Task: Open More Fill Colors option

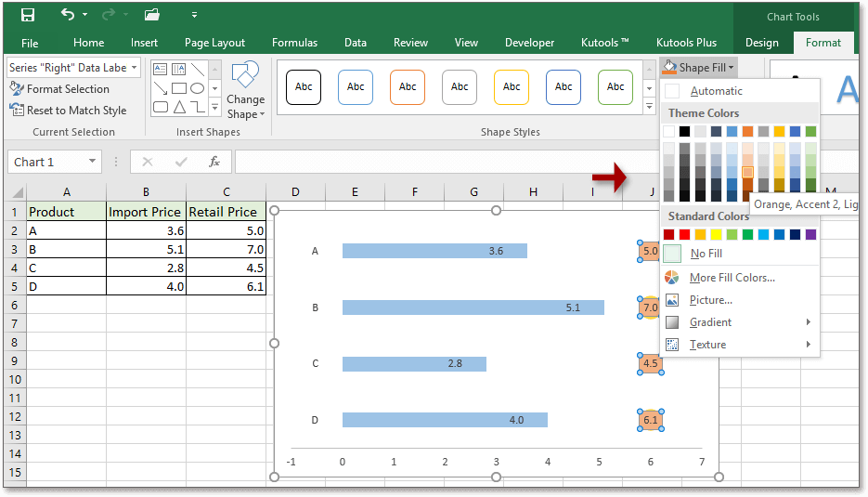Action: coord(732,278)
